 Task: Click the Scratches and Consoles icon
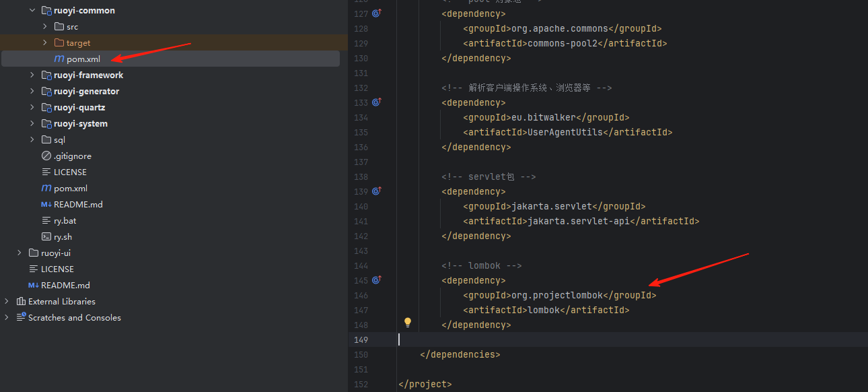click(x=21, y=317)
